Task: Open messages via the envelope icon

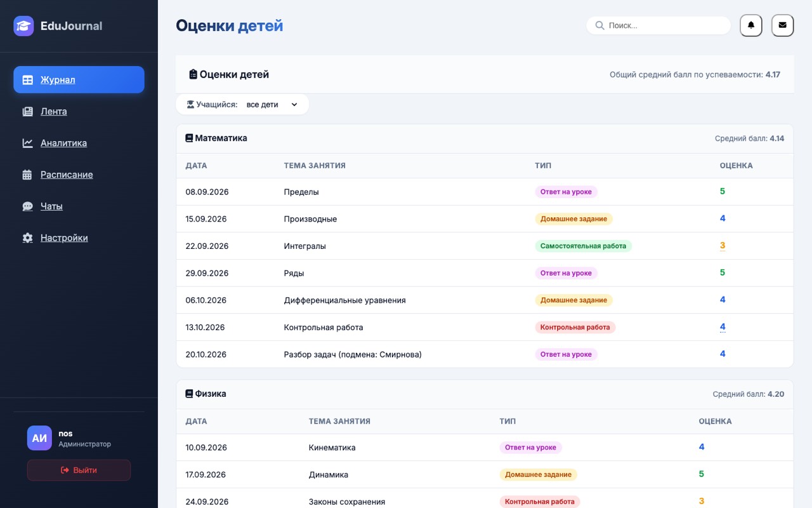Action: click(782, 25)
